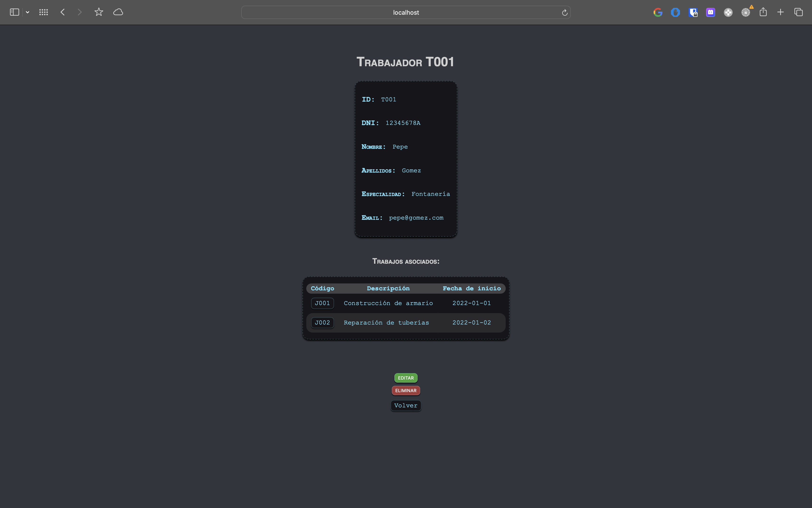Go back with the back arrow
Screen dimensions: 812x508
tap(62, 12)
